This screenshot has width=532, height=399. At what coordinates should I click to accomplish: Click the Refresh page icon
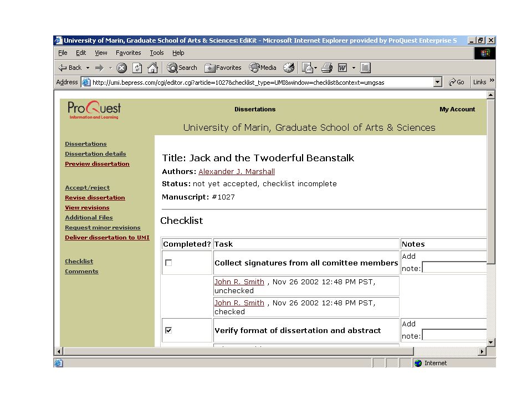137,68
